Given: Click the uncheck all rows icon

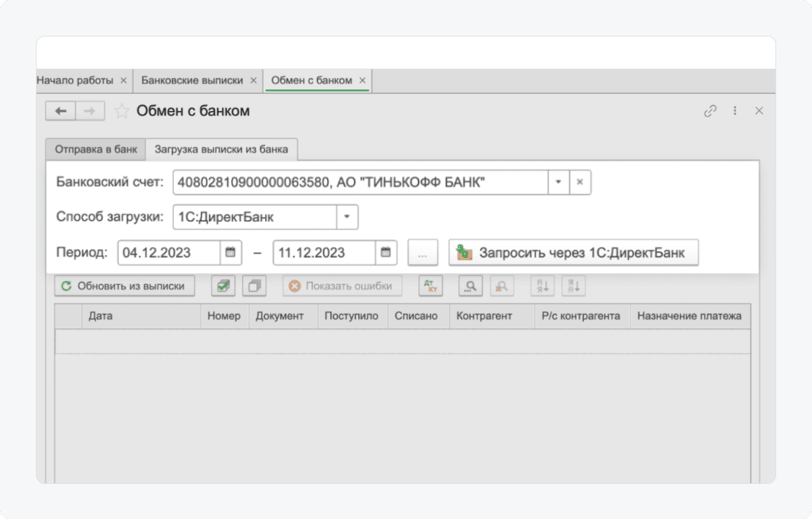Looking at the screenshot, I should point(254,286).
